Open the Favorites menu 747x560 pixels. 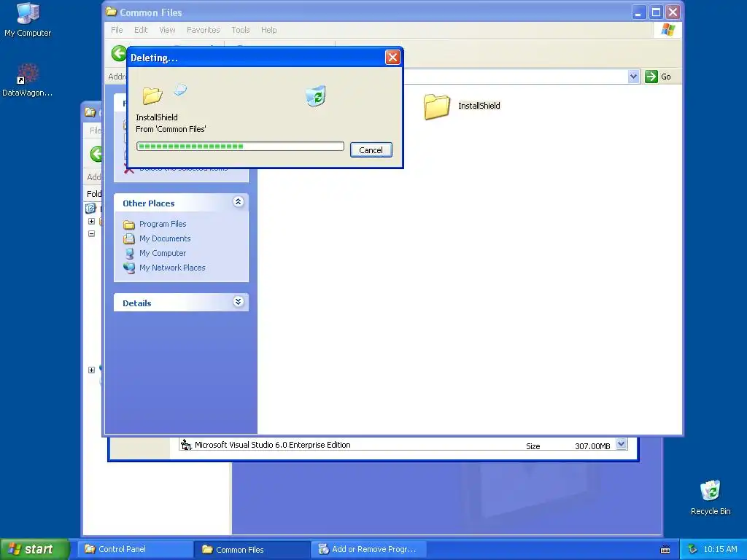[204, 30]
